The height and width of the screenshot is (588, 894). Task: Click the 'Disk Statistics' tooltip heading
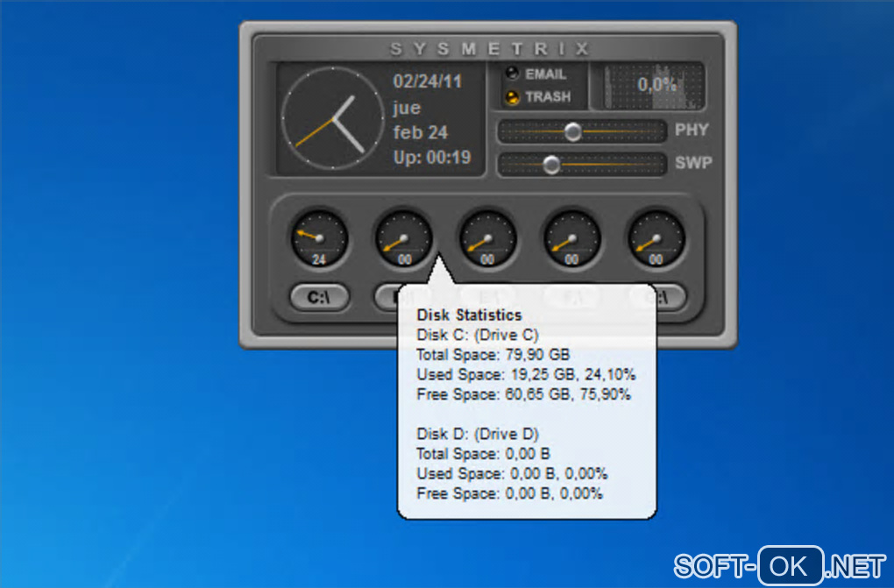pyautogui.click(x=469, y=315)
